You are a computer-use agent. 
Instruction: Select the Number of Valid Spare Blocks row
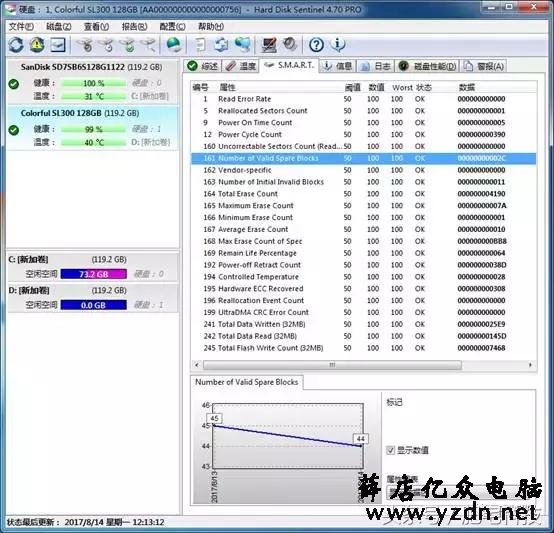click(364, 158)
